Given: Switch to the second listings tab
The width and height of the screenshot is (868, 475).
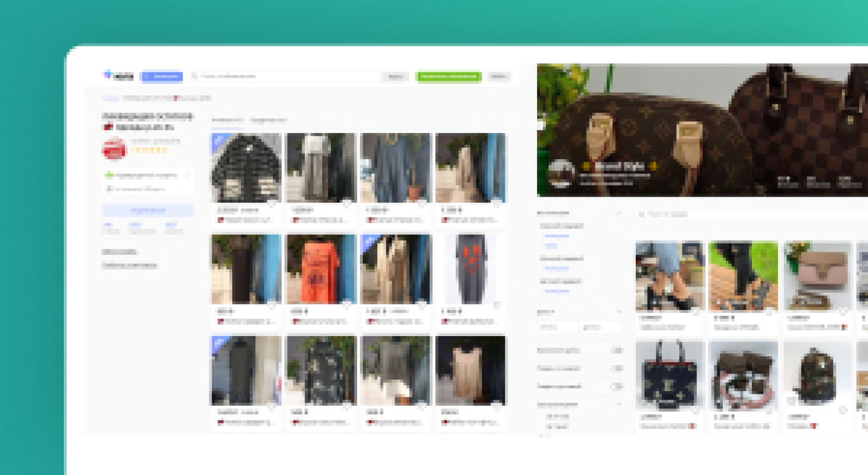Looking at the screenshot, I should (268, 120).
